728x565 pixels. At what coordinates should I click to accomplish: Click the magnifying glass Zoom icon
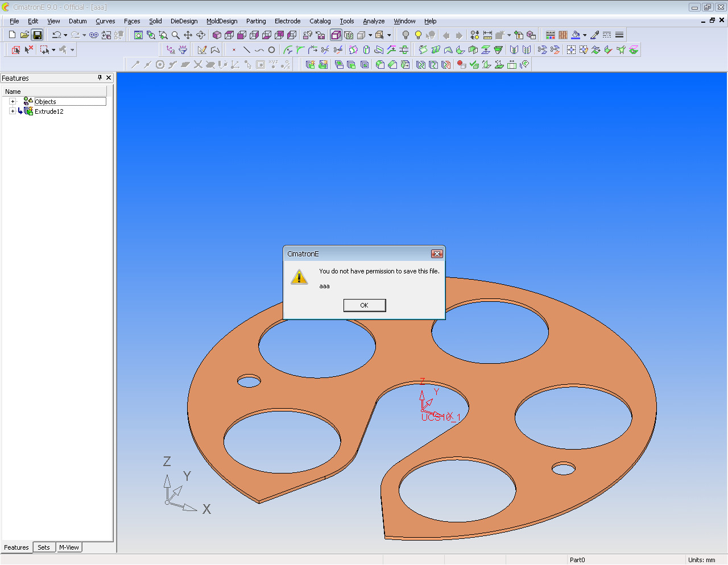(x=176, y=35)
